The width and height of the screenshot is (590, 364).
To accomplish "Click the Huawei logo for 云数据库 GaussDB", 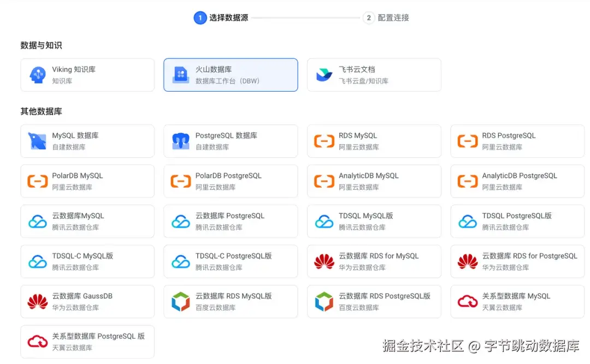I will (x=38, y=302).
